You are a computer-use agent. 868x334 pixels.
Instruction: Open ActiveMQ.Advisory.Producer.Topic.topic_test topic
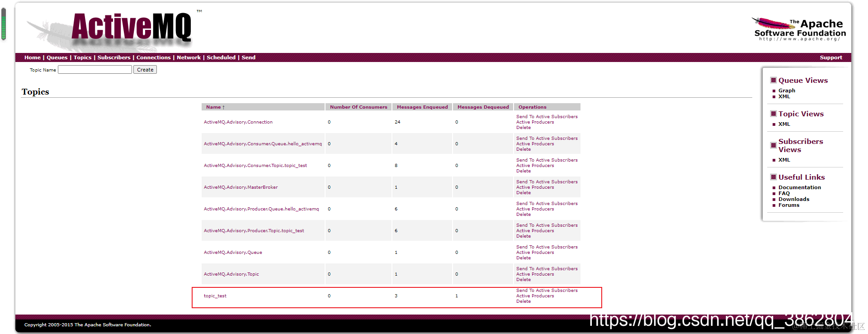coord(254,231)
